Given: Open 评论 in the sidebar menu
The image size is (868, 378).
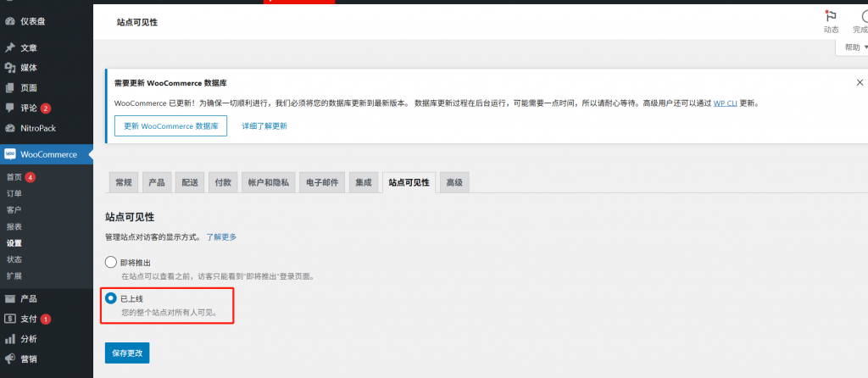Looking at the screenshot, I should tap(47, 108).
